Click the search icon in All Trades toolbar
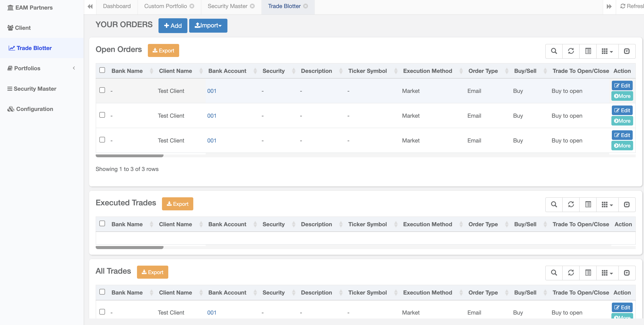Image resolution: width=644 pixels, height=325 pixels. tap(554, 273)
